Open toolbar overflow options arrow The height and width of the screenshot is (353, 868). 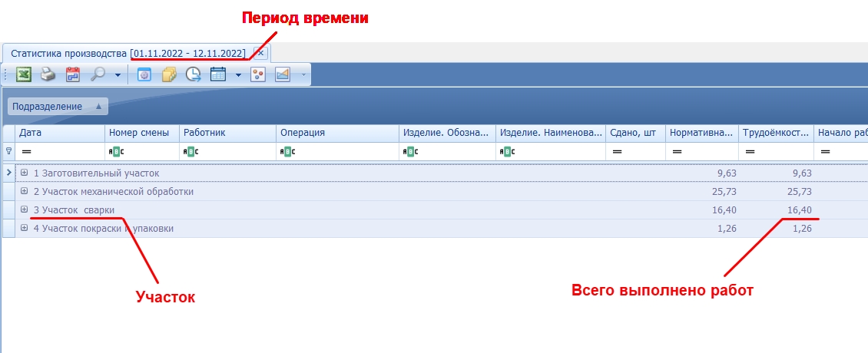click(303, 74)
